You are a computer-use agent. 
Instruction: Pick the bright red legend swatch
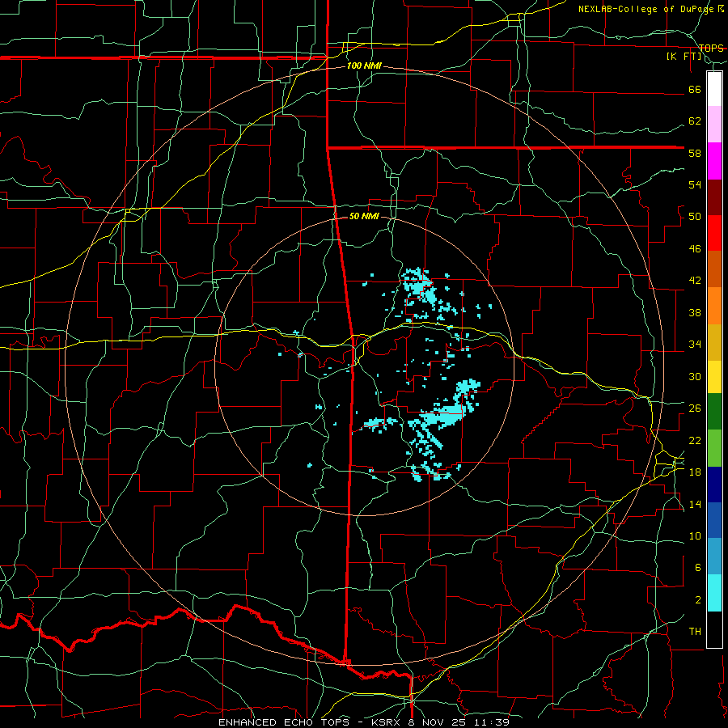tap(714, 233)
